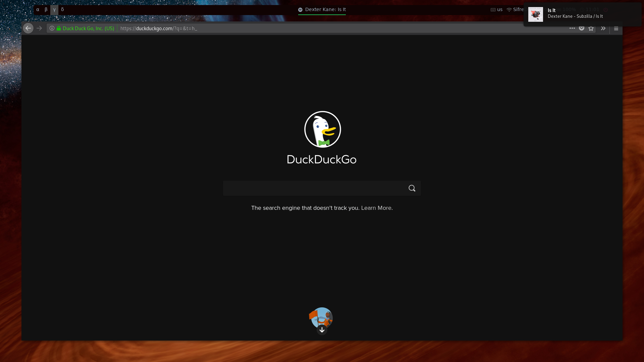Open page actions three-dots menu
Screen dimensions: 644x362
pyautogui.click(x=572, y=28)
